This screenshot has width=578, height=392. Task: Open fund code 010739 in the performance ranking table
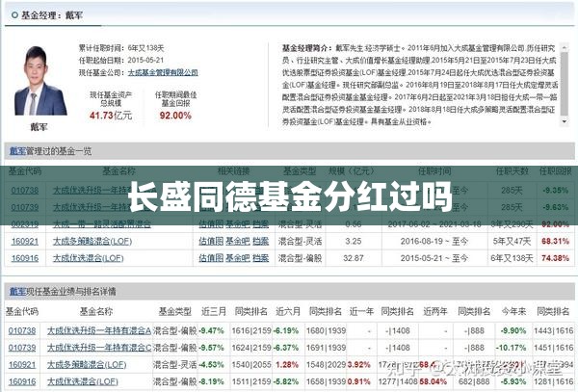22,348
